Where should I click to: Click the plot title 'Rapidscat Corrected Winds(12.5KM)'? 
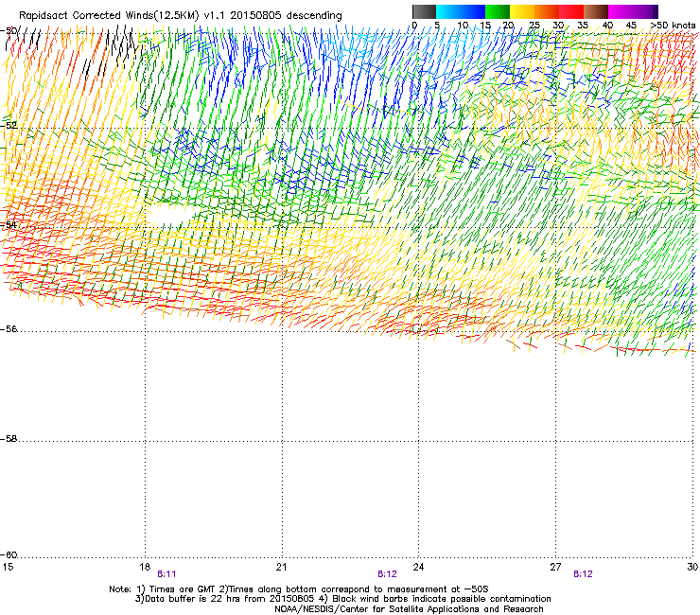[x=109, y=16]
